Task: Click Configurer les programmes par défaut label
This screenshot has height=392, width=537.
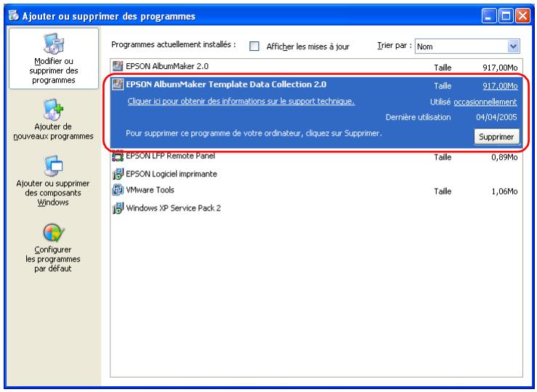Action: (x=53, y=259)
